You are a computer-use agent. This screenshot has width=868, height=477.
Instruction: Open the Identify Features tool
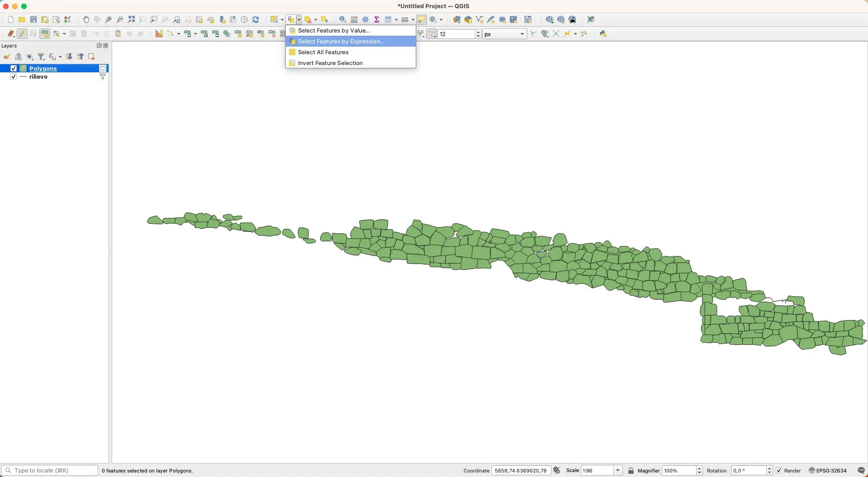click(x=342, y=19)
